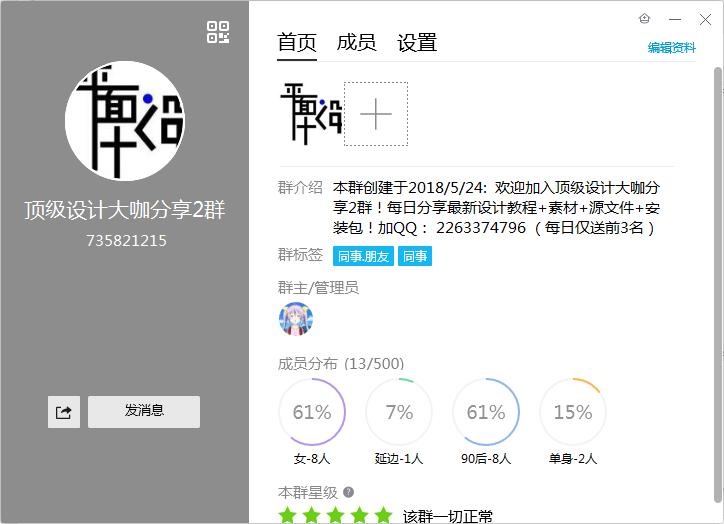Click the 群主/管理员 label
The image size is (724, 524).
[318, 288]
